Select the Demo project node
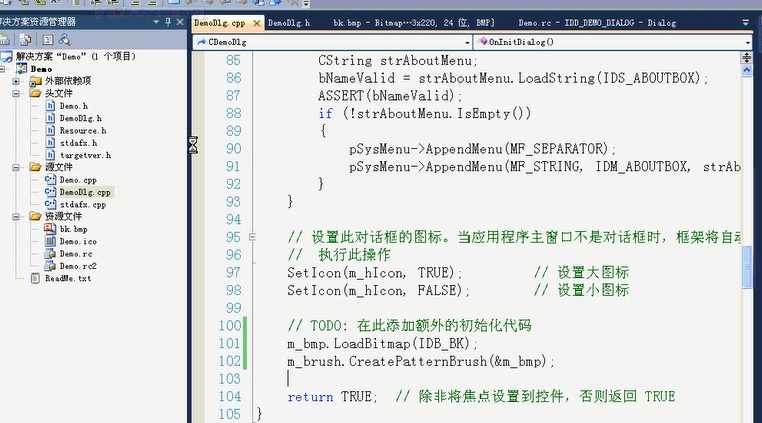 click(x=41, y=69)
